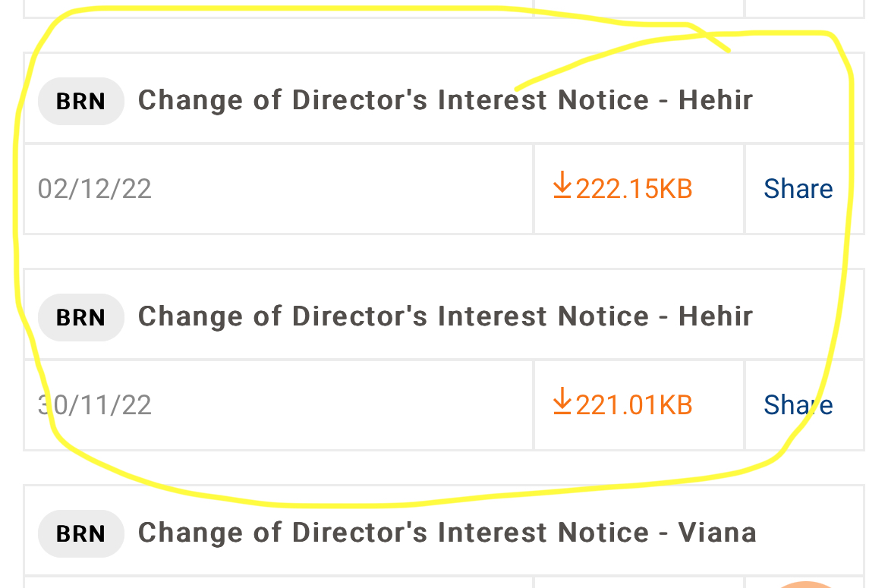Click partial share cell at top right
Image resolution: width=888 pixels, height=588 pixels.
click(x=805, y=8)
